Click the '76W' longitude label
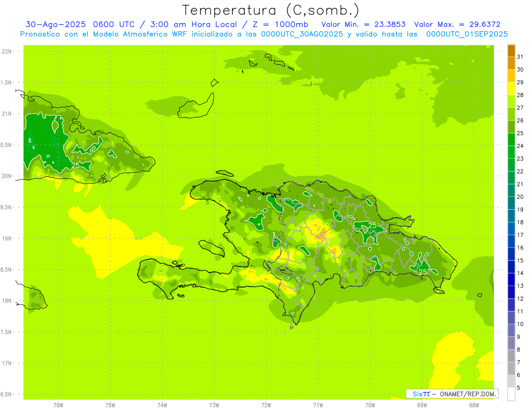532x411 pixels. 58,405
